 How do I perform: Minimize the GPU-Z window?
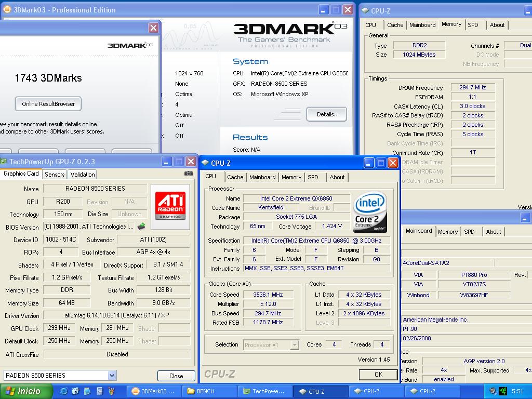pyautogui.click(x=166, y=162)
